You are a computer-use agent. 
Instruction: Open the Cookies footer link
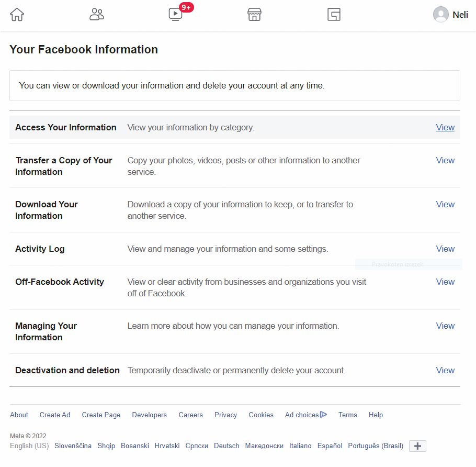[x=261, y=415]
